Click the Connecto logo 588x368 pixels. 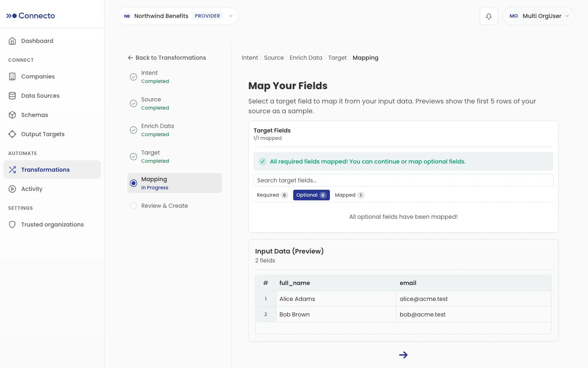pos(31,16)
